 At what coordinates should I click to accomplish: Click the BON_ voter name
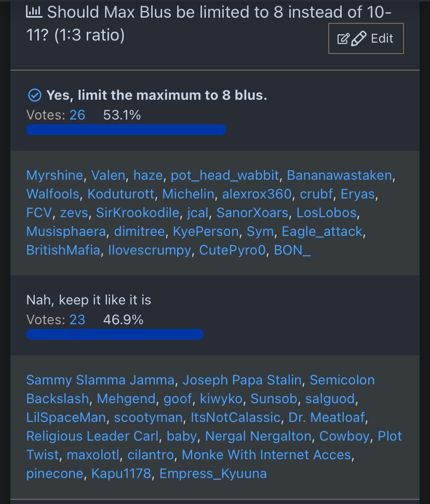pos(292,250)
